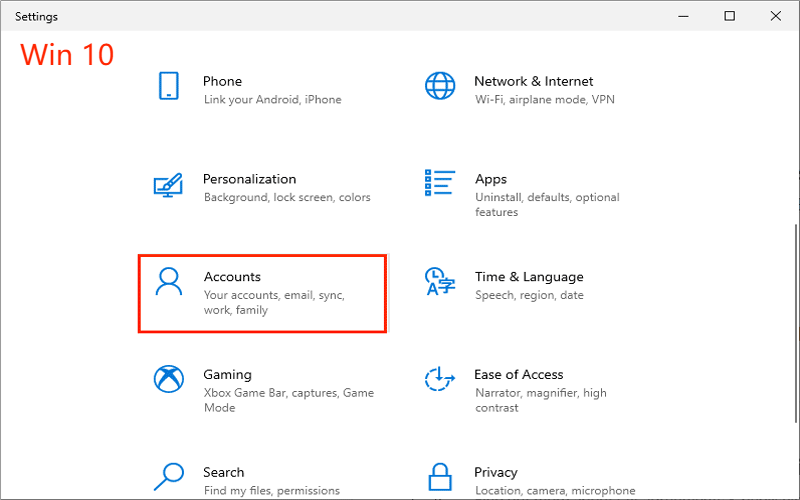Click 'Narrator, magnifier, high contrast' description
The image size is (800, 500).
pos(541,400)
